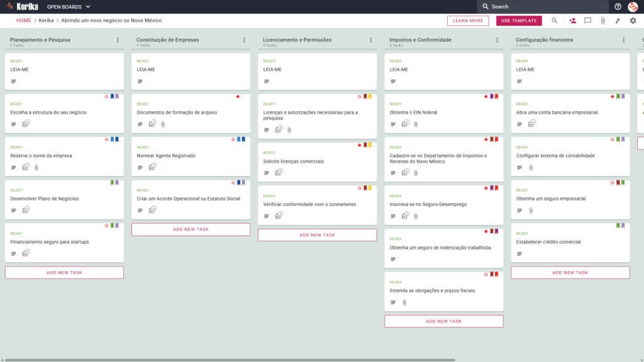This screenshot has height=362, width=644.
Task: Focus the top Search field
Action: (x=543, y=6)
